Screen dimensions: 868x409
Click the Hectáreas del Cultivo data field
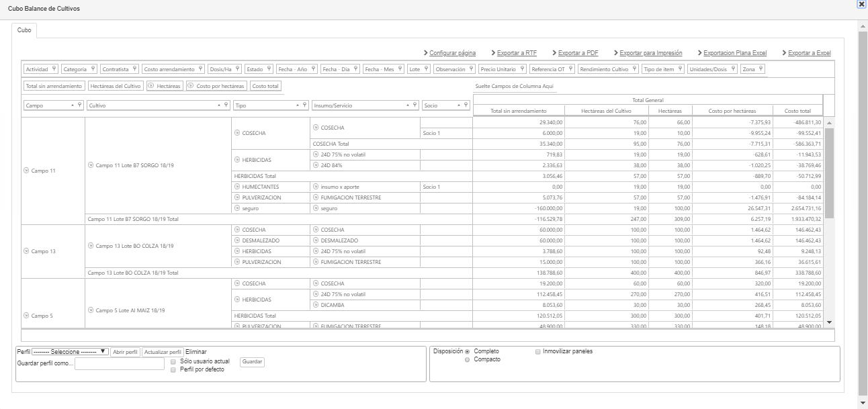[x=116, y=86]
